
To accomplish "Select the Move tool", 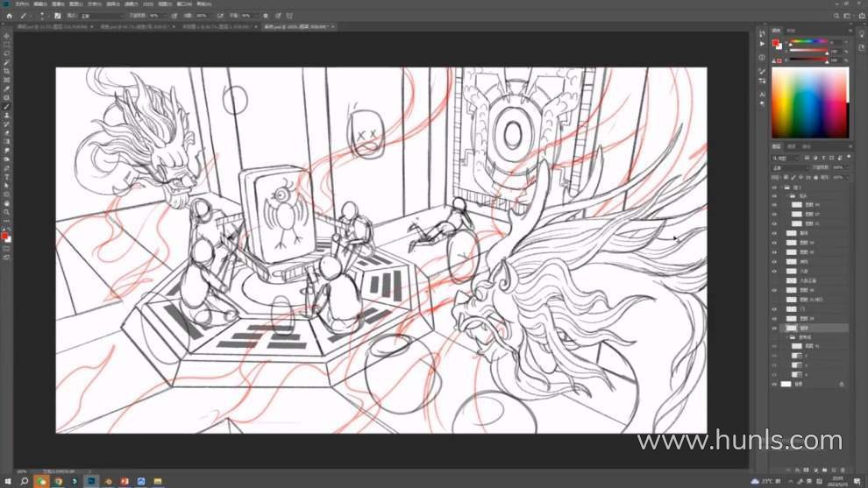I will [x=7, y=36].
